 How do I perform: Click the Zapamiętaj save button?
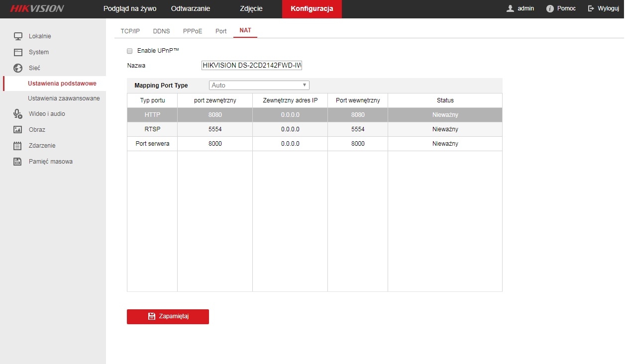coord(168,317)
